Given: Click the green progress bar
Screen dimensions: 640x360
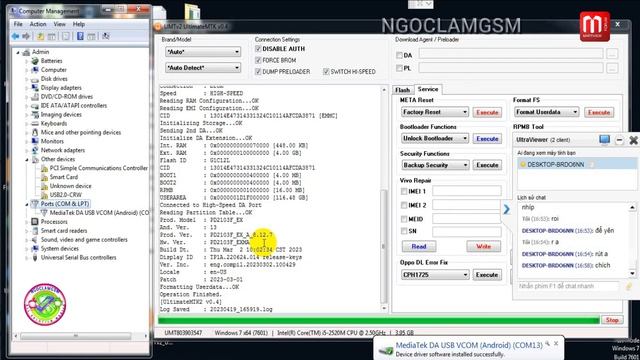Looking at the screenshot, I should pos(379,321).
